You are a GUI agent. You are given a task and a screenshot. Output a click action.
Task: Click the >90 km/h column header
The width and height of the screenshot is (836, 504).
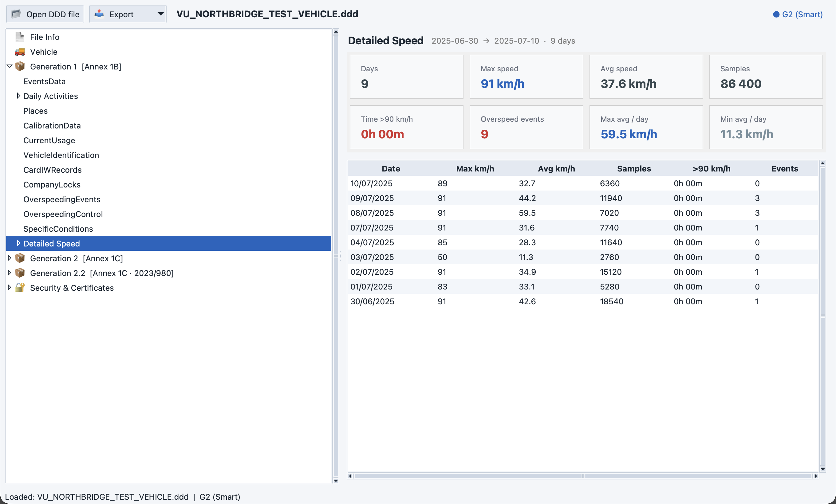point(712,169)
